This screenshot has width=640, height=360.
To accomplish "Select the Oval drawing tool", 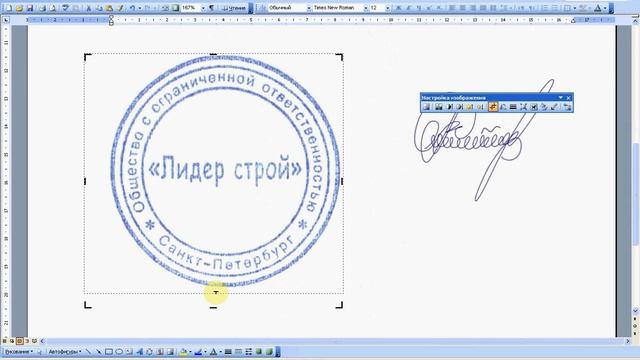I will coord(119,351).
